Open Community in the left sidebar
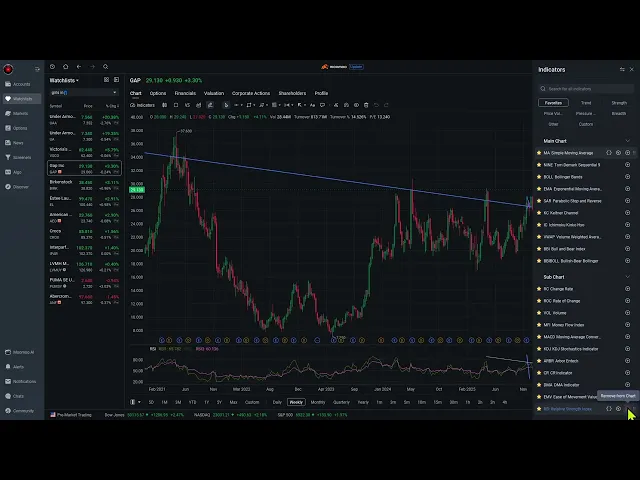 click(x=20, y=411)
